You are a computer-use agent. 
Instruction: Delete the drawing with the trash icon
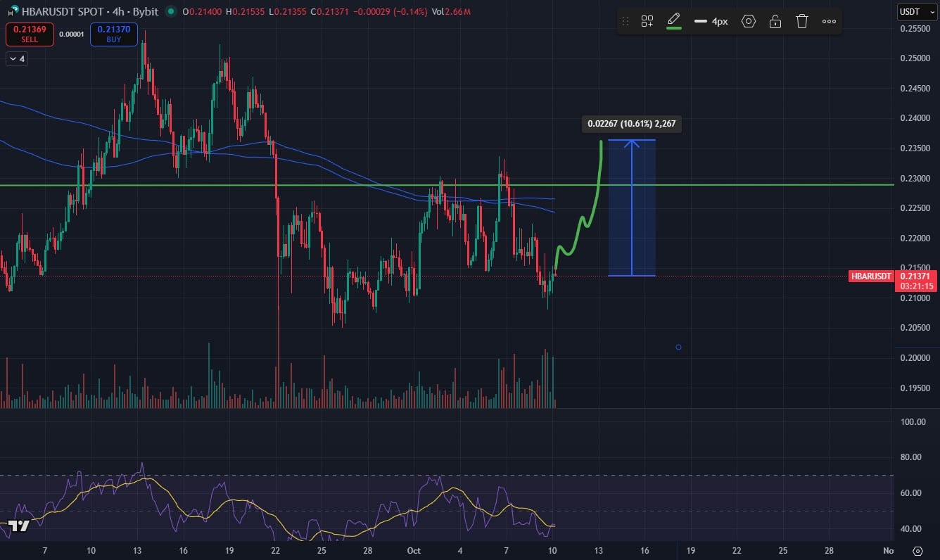point(801,21)
